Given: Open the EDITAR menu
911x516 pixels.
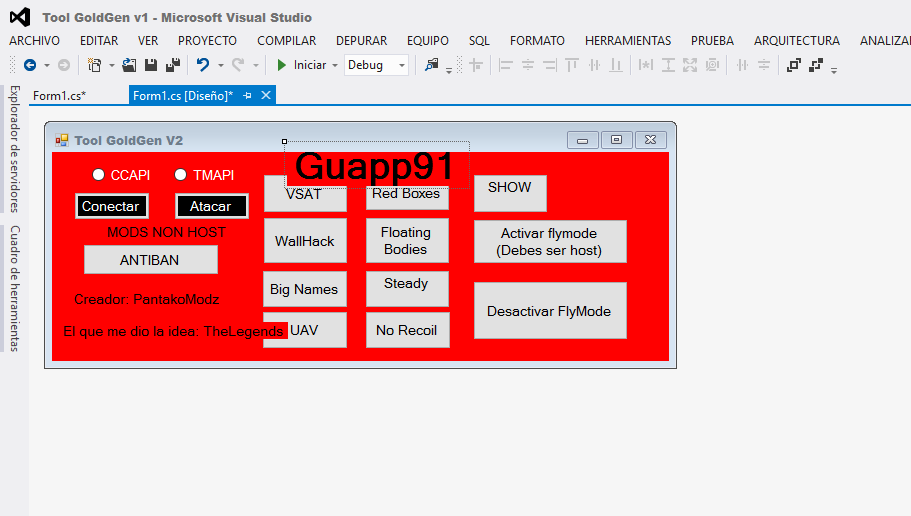Looking at the screenshot, I should 99,41.
